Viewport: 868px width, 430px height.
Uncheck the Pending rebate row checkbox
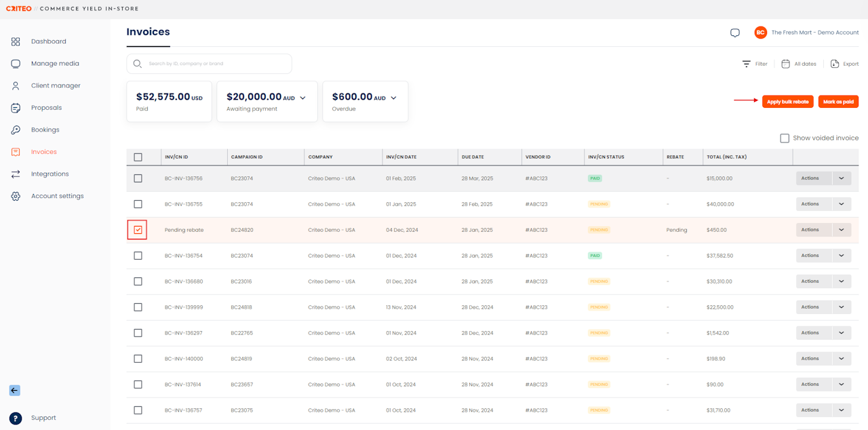(138, 230)
